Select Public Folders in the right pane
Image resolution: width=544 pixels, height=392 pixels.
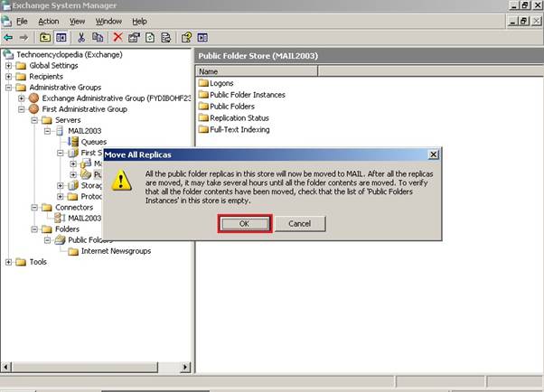pos(232,107)
